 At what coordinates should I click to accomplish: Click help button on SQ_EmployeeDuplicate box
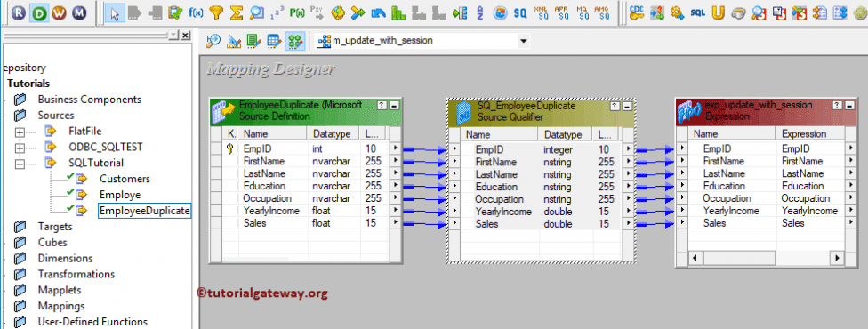coord(615,106)
